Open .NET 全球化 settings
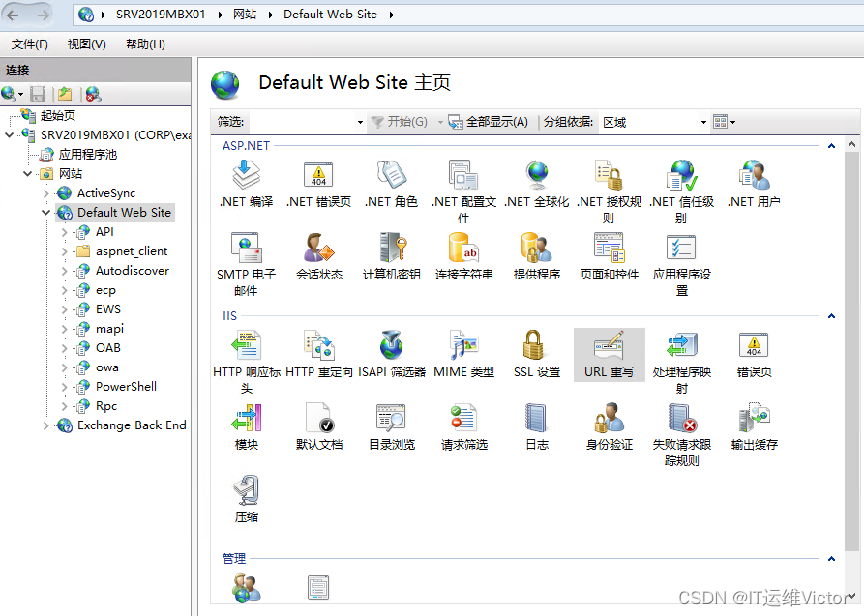Viewport: 864px width, 616px height. [x=536, y=184]
